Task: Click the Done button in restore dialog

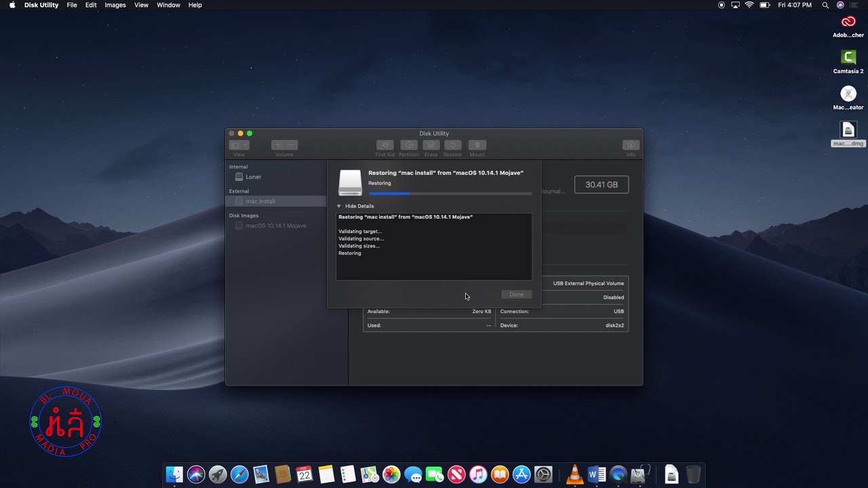Action: coord(517,294)
